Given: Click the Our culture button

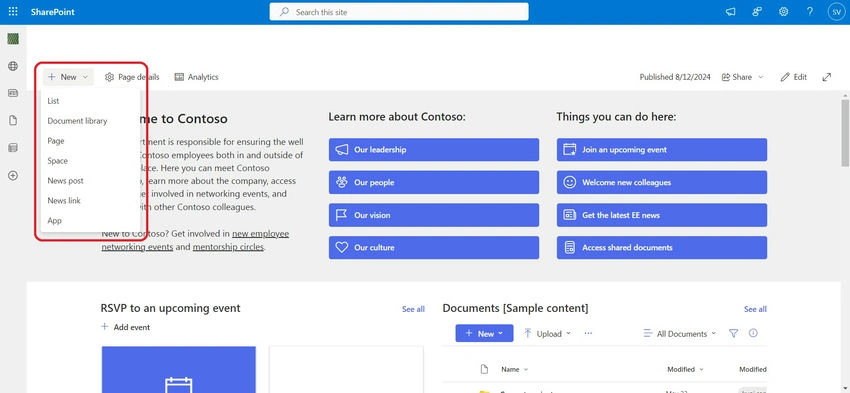Looking at the screenshot, I should (x=434, y=247).
